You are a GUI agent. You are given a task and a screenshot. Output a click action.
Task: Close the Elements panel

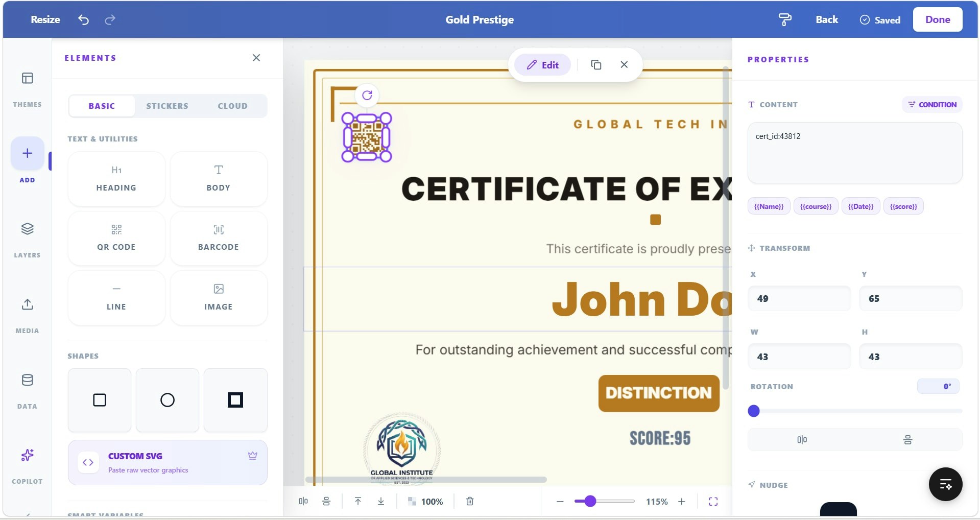click(x=256, y=58)
